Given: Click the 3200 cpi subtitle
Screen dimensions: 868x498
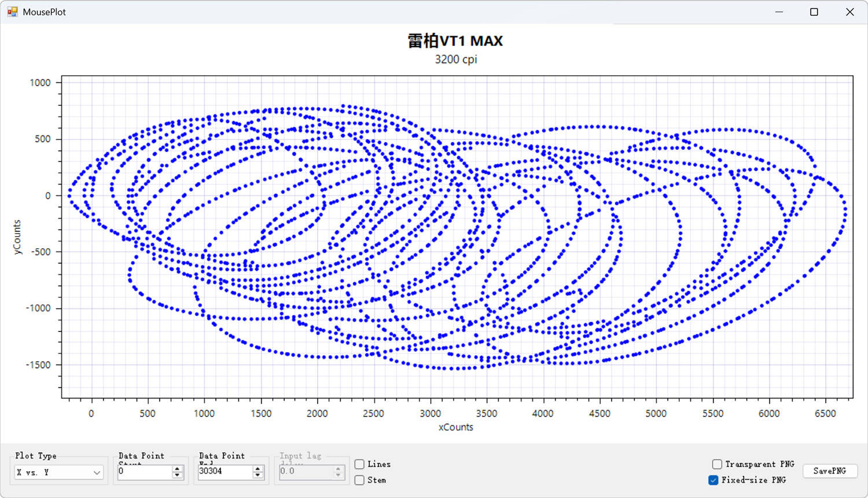Looking at the screenshot, I should click(x=455, y=60).
